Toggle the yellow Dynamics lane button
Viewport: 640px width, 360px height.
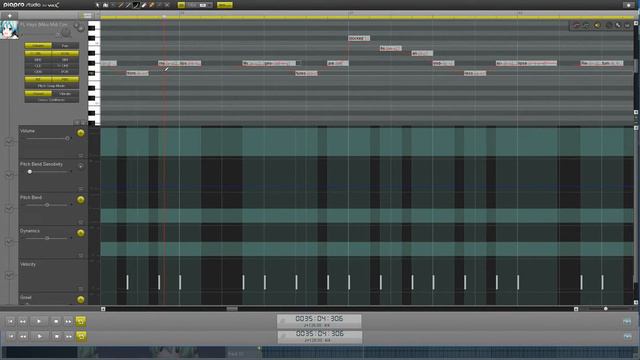point(81,233)
